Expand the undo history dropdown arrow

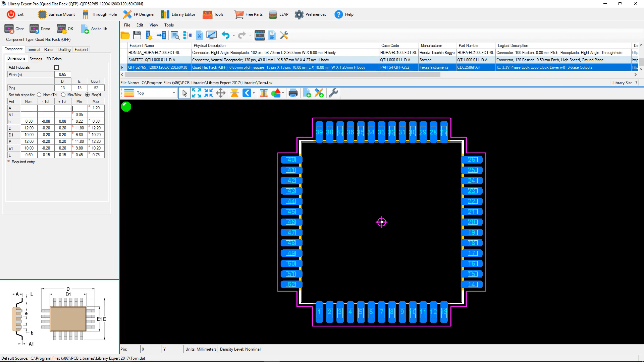coord(234,36)
